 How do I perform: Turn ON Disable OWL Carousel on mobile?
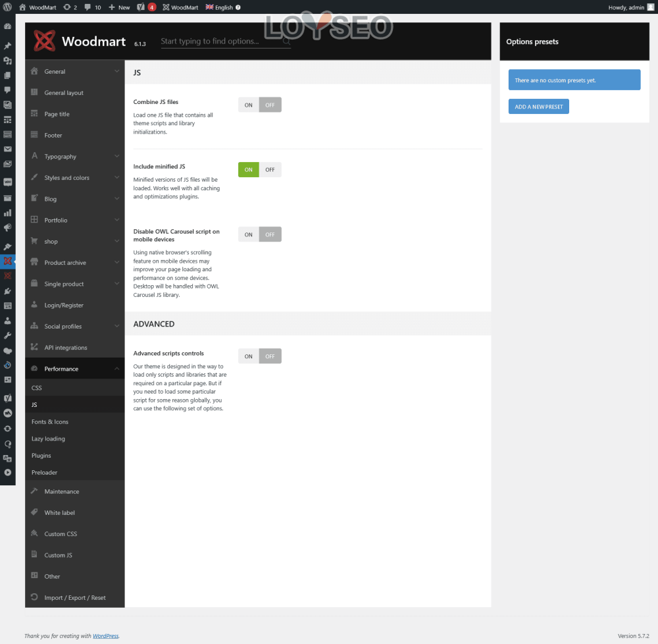pyautogui.click(x=249, y=234)
